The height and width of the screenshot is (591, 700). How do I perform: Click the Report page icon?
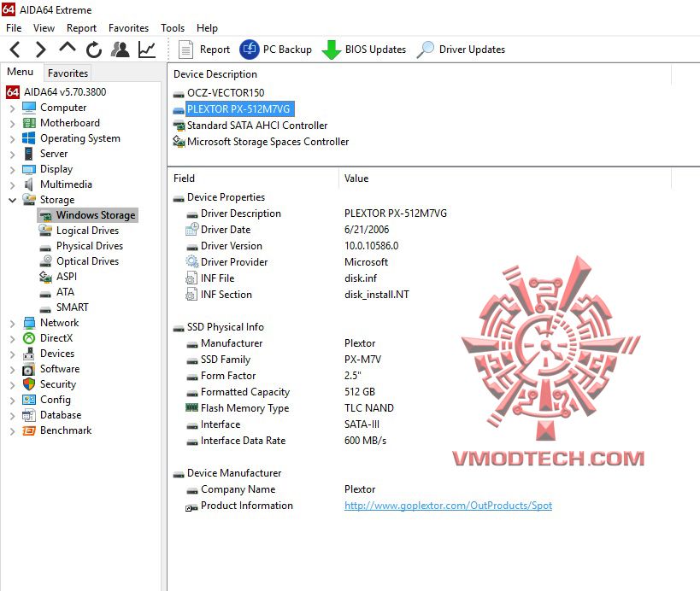185,49
